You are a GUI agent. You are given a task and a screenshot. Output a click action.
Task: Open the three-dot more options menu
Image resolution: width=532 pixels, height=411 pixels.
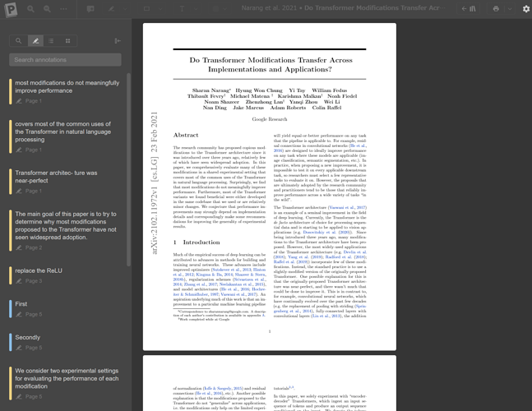point(63,9)
